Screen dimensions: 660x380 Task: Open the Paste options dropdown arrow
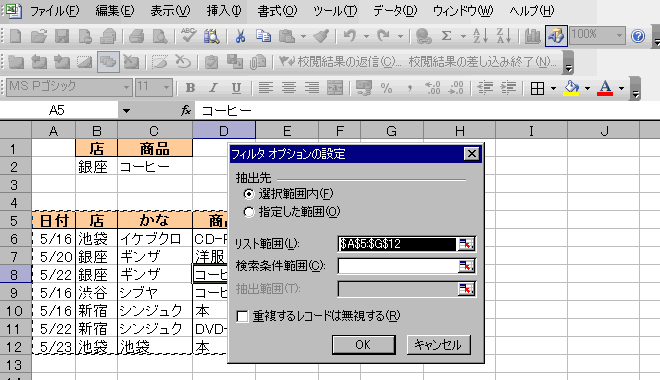303,36
